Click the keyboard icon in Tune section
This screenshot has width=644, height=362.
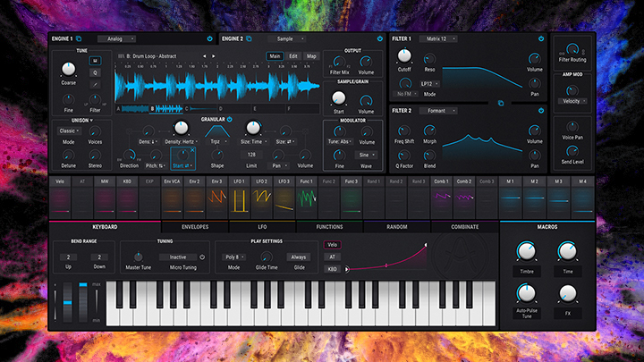(x=95, y=61)
